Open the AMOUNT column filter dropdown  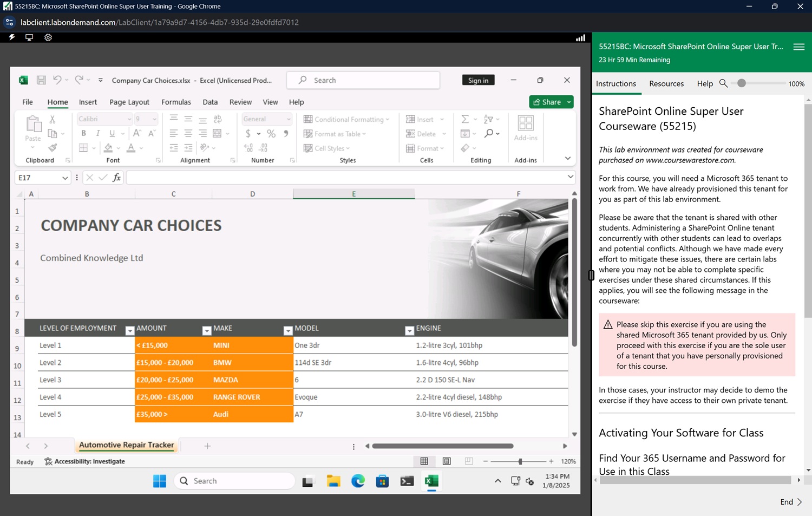(207, 330)
